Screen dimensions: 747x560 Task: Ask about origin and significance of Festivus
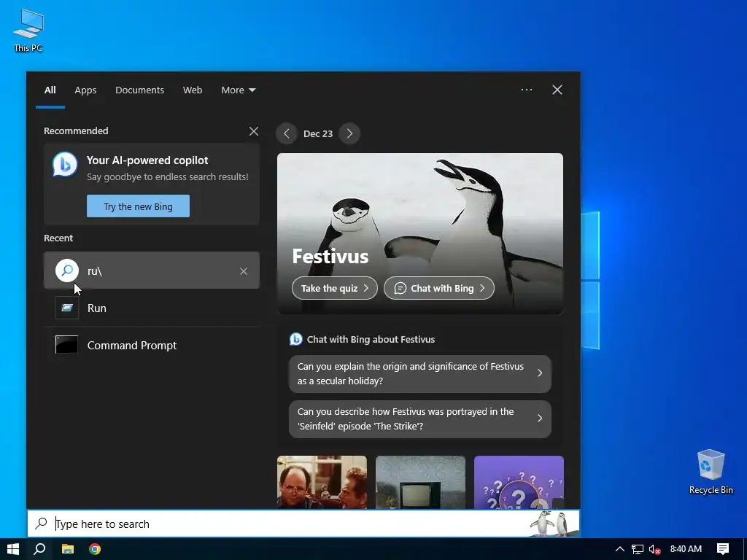pos(419,374)
